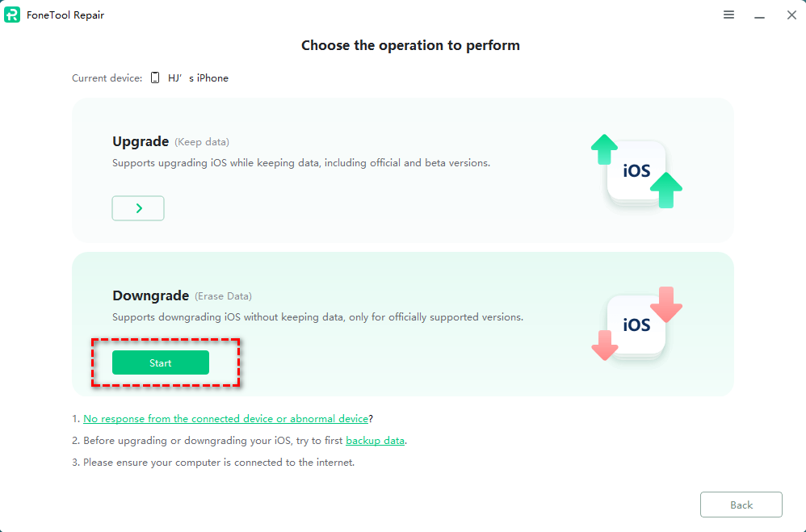This screenshot has width=806, height=532.
Task: Click the red iOS downgrade arrows illustration
Action: [x=636, y=325]
